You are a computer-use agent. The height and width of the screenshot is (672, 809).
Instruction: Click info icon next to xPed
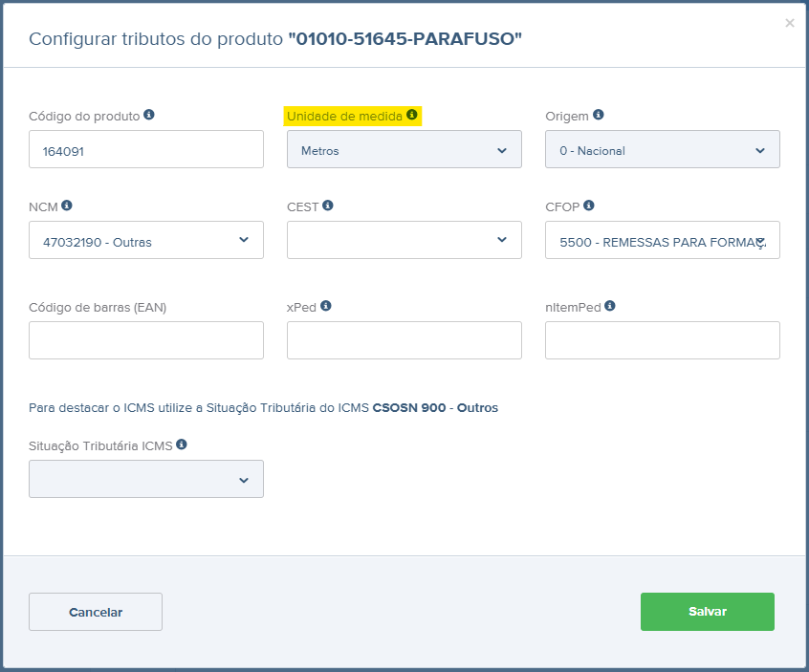tap(326, 306)
